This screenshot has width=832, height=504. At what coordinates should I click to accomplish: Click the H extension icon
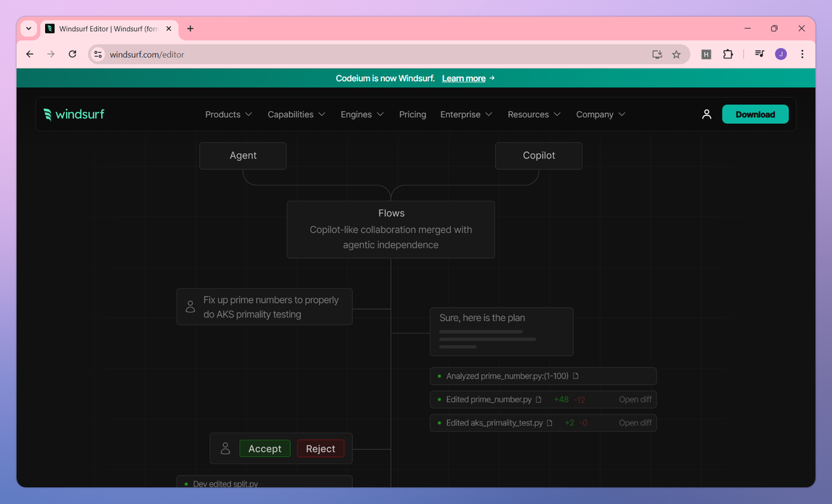pos(707,54)
